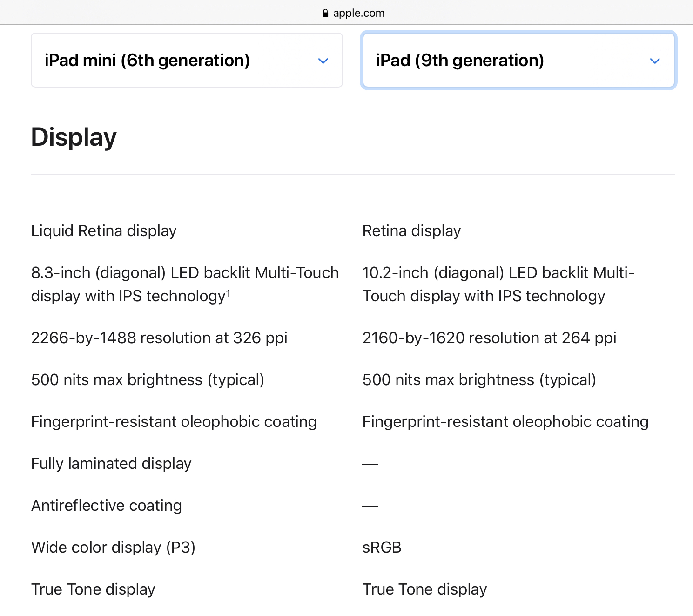Click the Display section heading

click(x=74, y=137)
